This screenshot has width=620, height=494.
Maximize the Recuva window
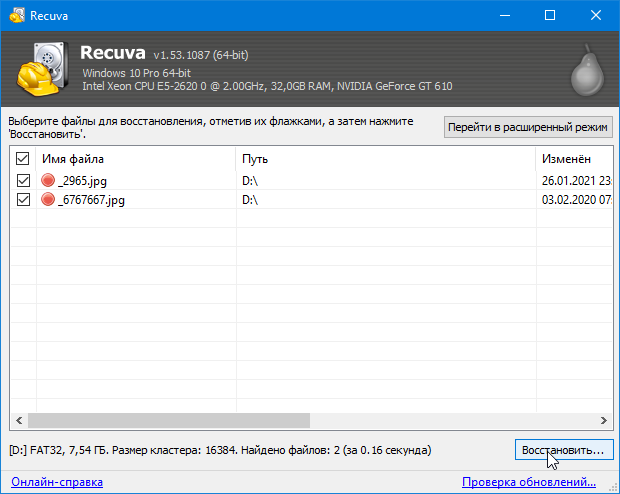click(x=550, y=15)
